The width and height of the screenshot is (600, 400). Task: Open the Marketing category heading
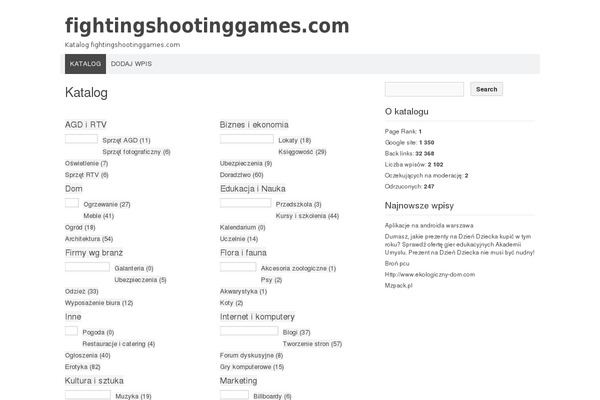click(x=238, y=381)
